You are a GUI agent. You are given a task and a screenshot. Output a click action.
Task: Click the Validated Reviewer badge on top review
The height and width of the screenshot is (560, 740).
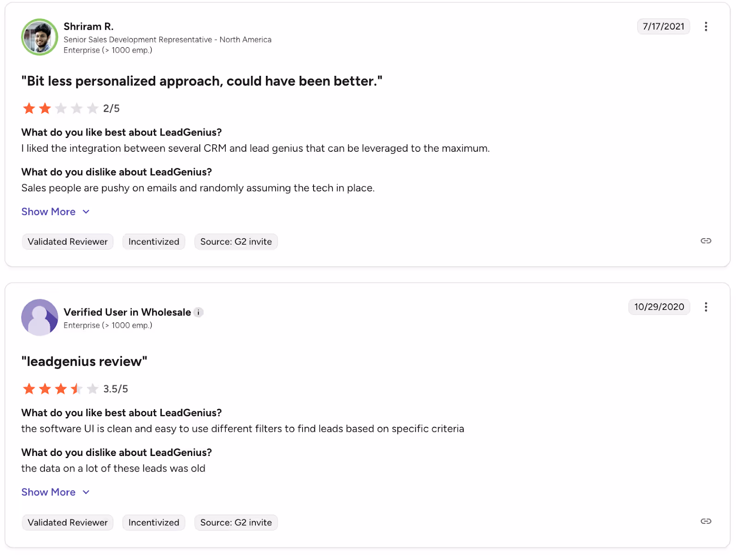(x=67, y=241)
